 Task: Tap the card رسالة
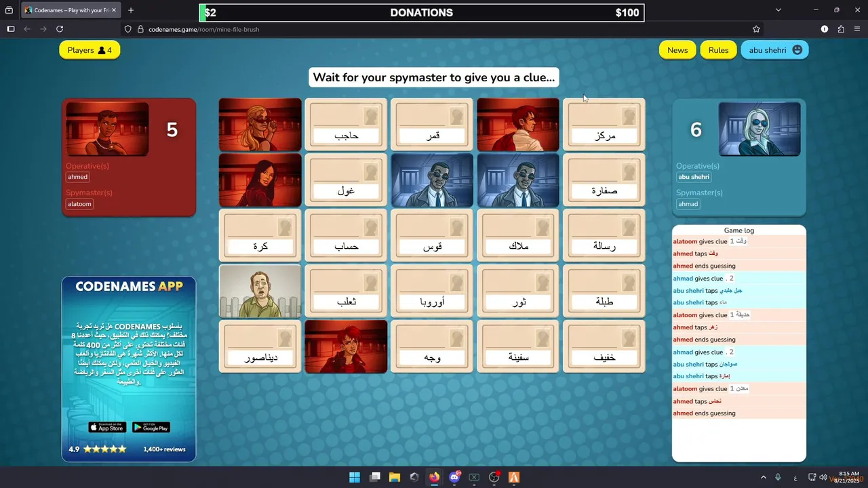[604, 235]
